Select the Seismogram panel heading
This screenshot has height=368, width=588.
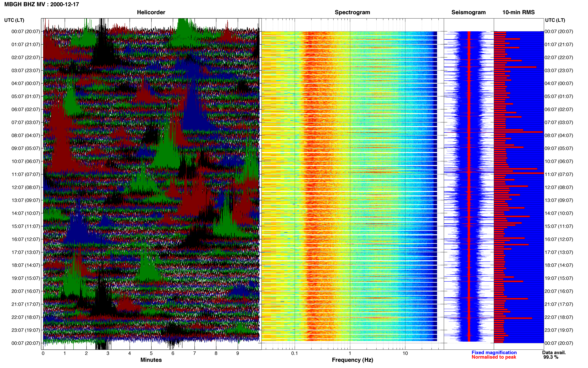click(x=468, y=12)
